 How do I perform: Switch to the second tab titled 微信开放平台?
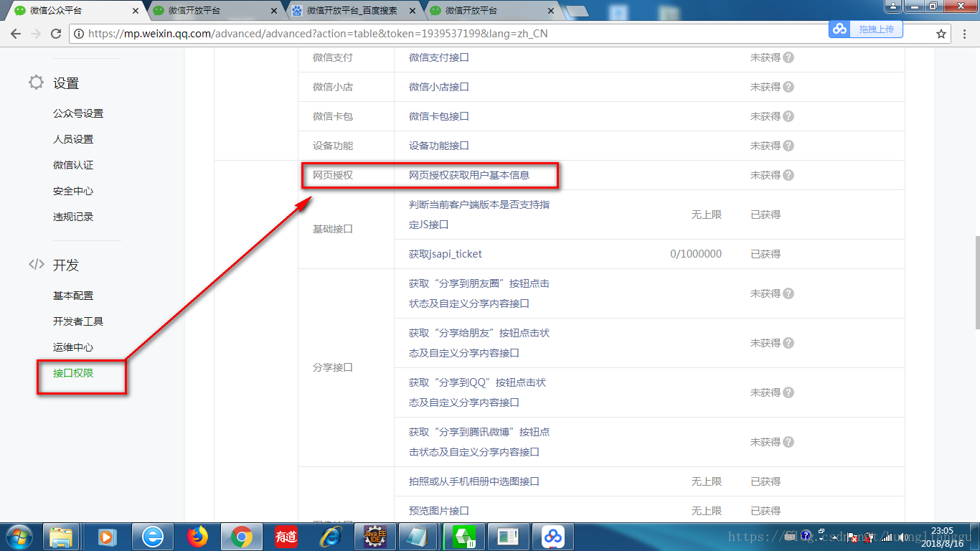[x=214, y=11]
